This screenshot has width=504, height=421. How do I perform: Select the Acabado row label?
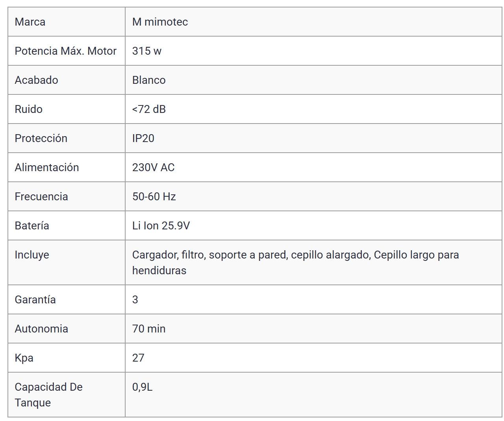tap(36, 80)
